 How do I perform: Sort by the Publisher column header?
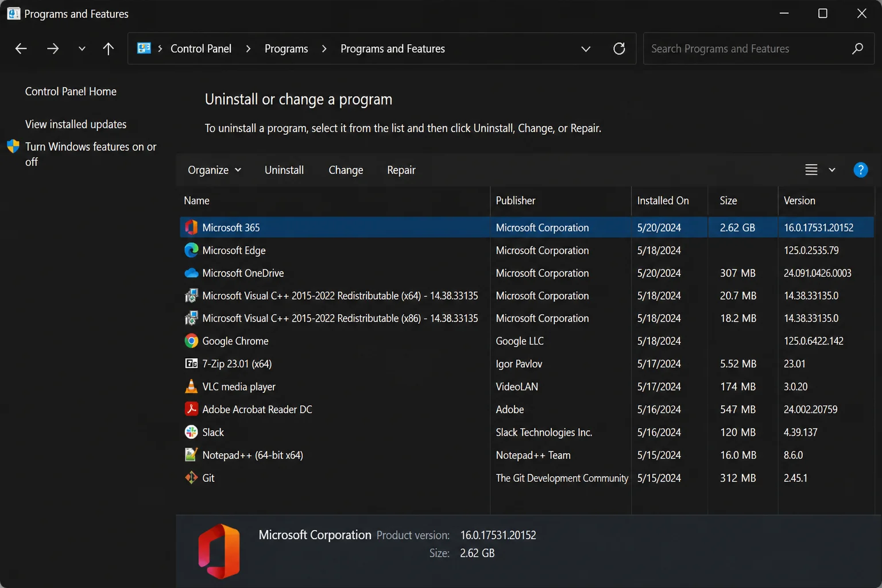click(x=560, y=200)
